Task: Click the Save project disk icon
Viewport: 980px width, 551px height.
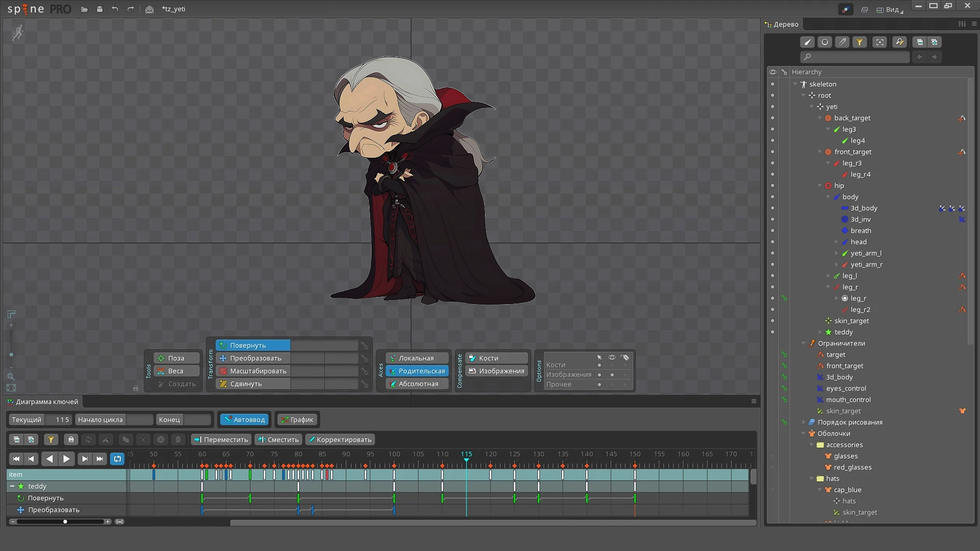Action: [100, 9]
